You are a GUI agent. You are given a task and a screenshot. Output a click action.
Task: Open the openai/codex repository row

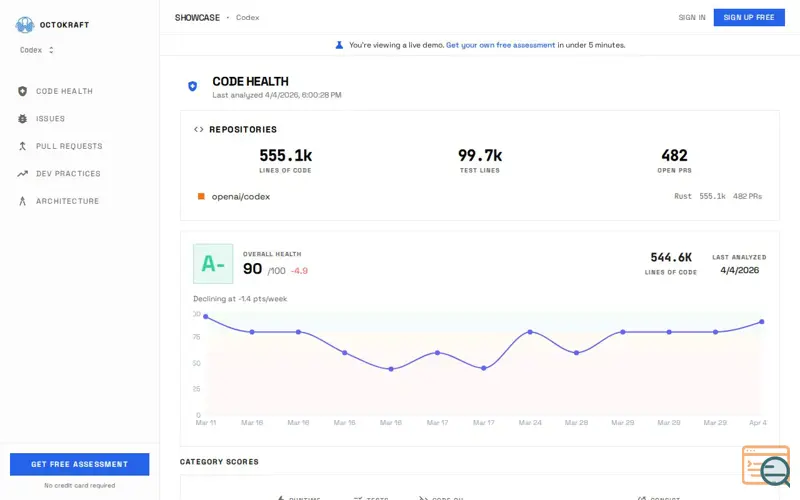click(x=480, y=196)
